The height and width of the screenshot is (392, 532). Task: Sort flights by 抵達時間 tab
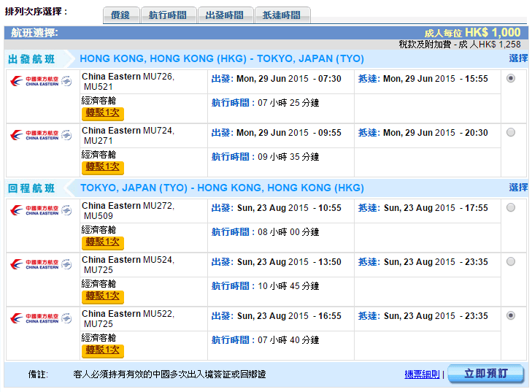click(x=282, y=15)
